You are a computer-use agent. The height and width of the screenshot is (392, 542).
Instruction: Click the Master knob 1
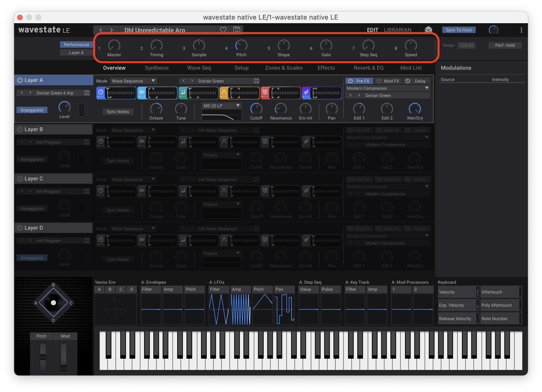114,45
